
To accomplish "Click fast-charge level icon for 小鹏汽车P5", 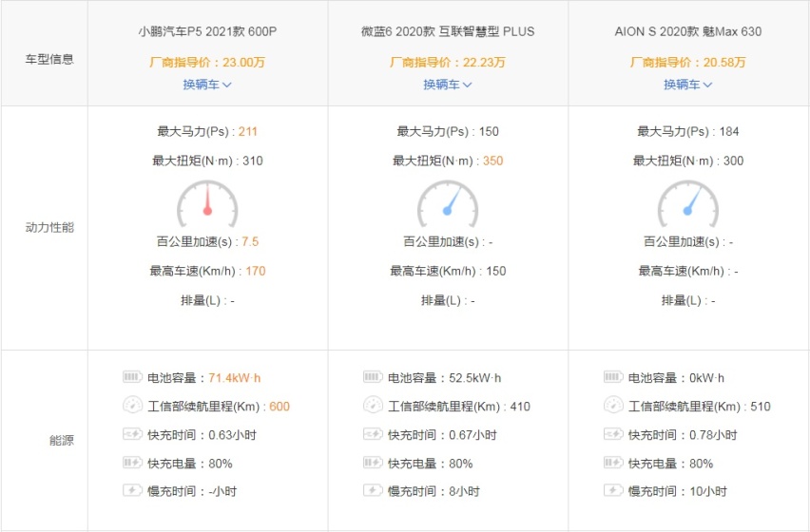I will (132, 463).
